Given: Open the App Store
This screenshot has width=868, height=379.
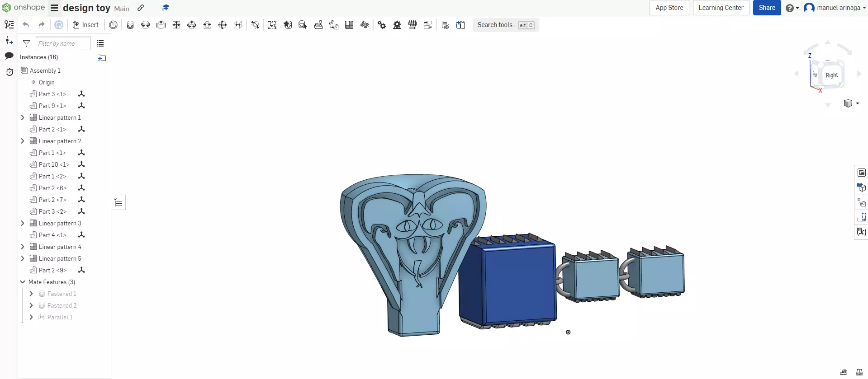Looking at the screenshot, I should pos(669,8).
